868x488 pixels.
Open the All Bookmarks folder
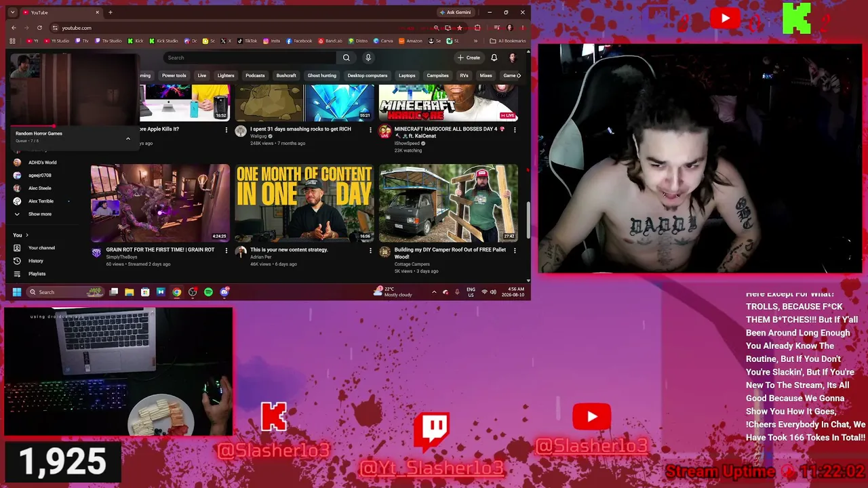(x=508, y=41)
